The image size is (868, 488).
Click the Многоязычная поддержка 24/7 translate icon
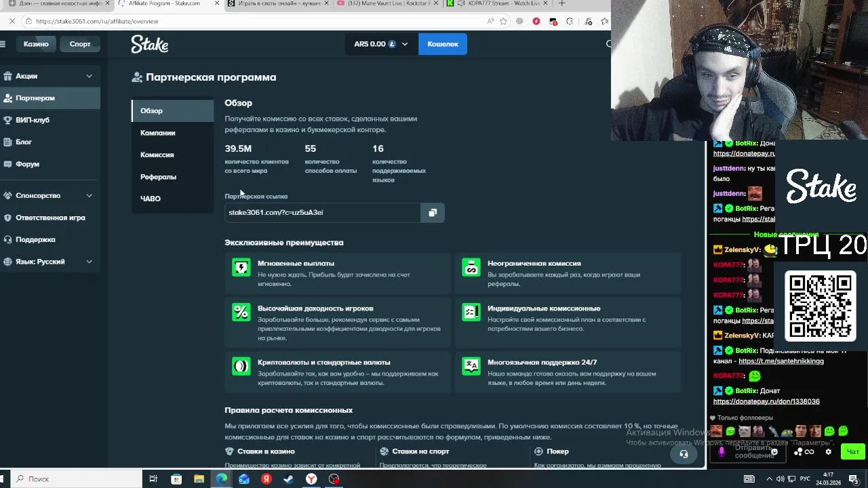[471, 366]
